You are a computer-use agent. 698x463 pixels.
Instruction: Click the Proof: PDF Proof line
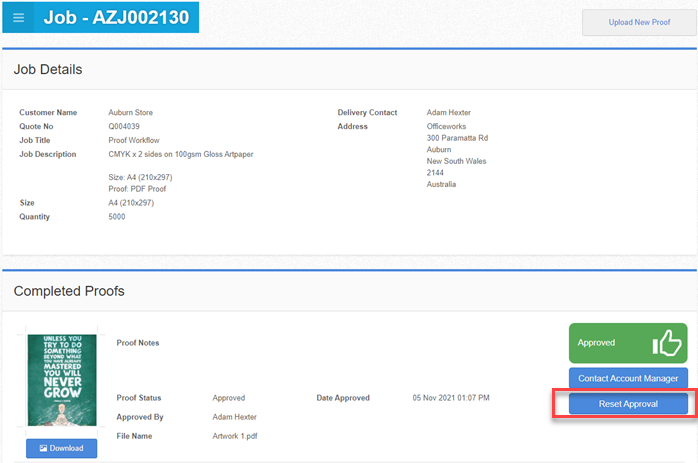click(x=137, y=189)
